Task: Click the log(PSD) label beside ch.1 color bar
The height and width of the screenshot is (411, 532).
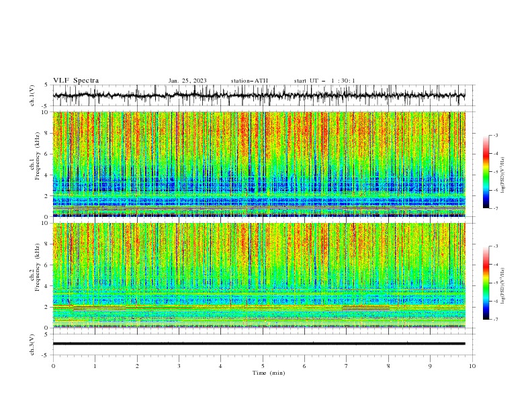Action: [x=502, y=175]
